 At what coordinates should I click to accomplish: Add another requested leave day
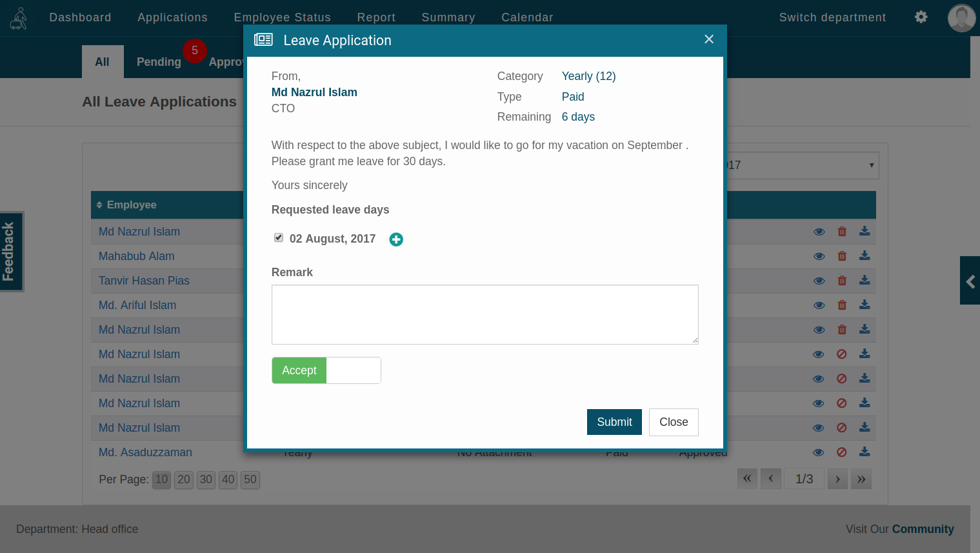396,239
